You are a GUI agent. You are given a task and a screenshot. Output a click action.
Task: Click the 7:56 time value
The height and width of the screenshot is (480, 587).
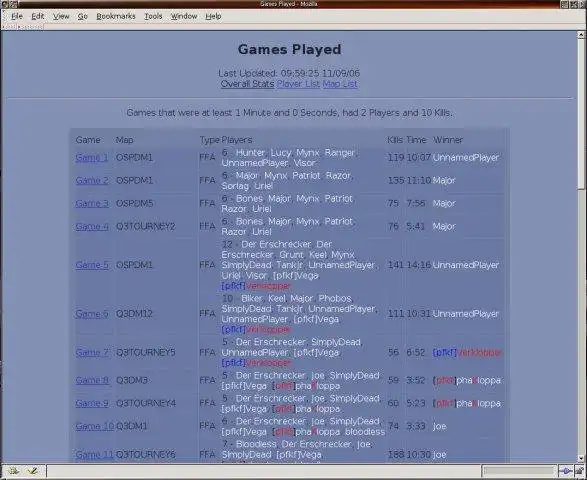(416, 203)
